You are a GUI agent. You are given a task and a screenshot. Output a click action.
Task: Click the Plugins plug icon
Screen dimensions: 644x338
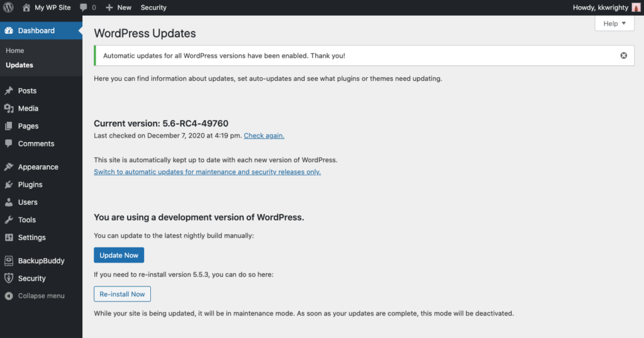click(x=9, y=185)
